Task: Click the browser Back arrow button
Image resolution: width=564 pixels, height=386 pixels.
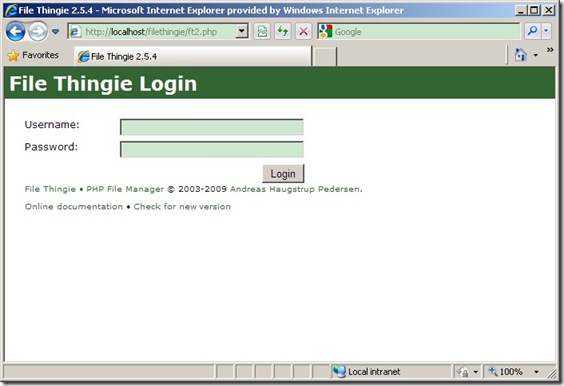Action: point(15,32)
